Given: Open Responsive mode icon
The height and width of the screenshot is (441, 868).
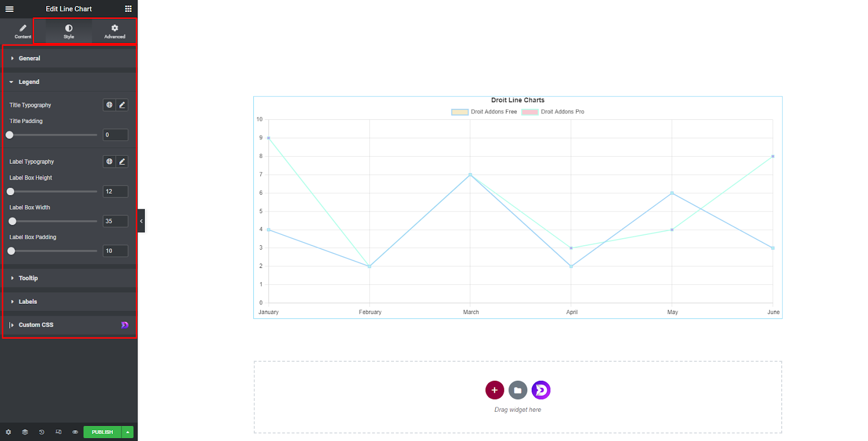Looking at the screenshot, I should (59, 432).
